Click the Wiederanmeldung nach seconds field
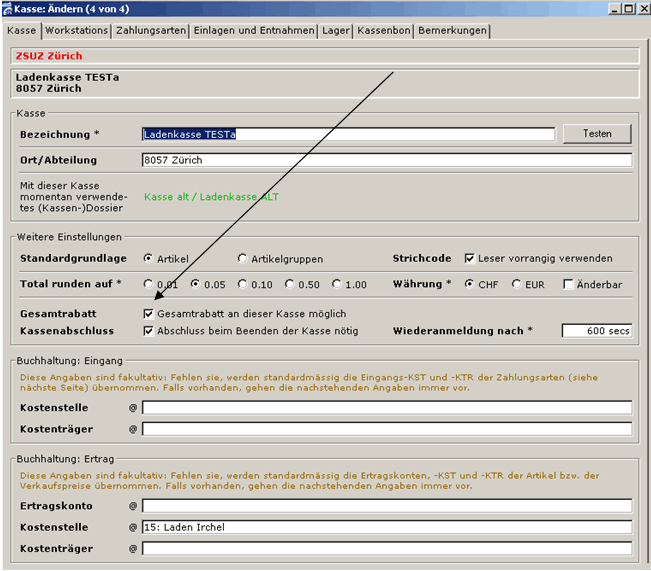This screenshot has width=651, height=571. pos(596,331)
